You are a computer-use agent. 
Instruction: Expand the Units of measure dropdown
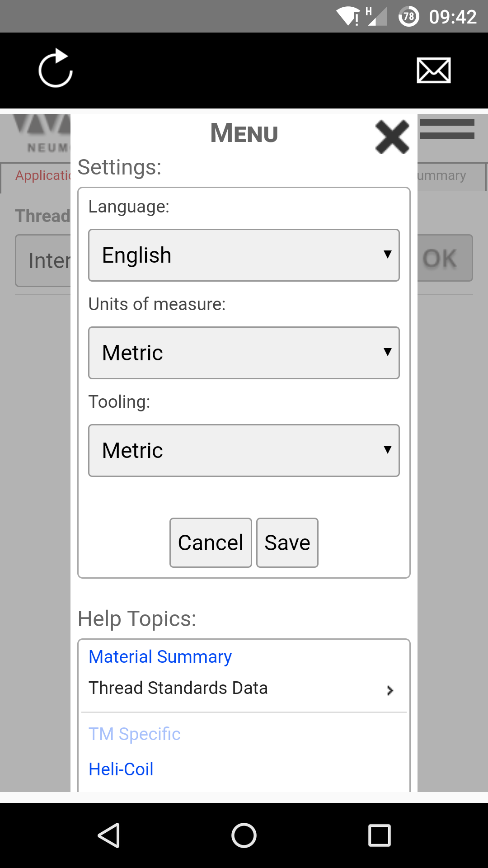coord(244,353)
